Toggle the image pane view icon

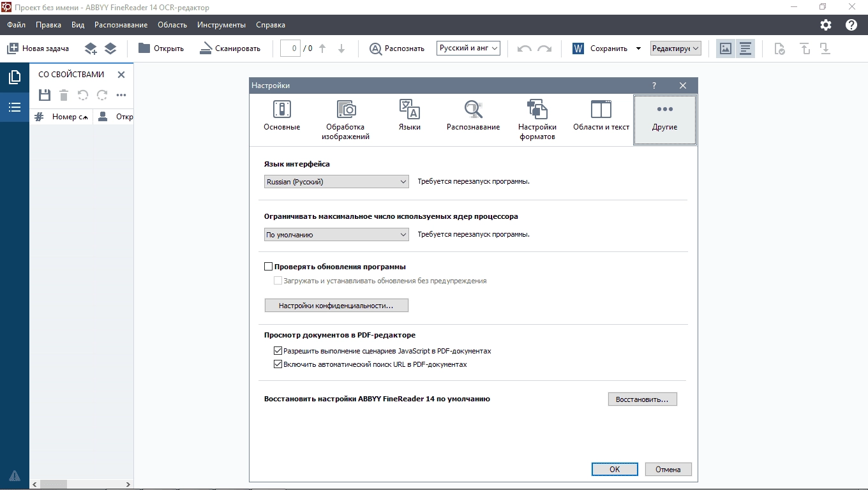click(x=725, y=48)
